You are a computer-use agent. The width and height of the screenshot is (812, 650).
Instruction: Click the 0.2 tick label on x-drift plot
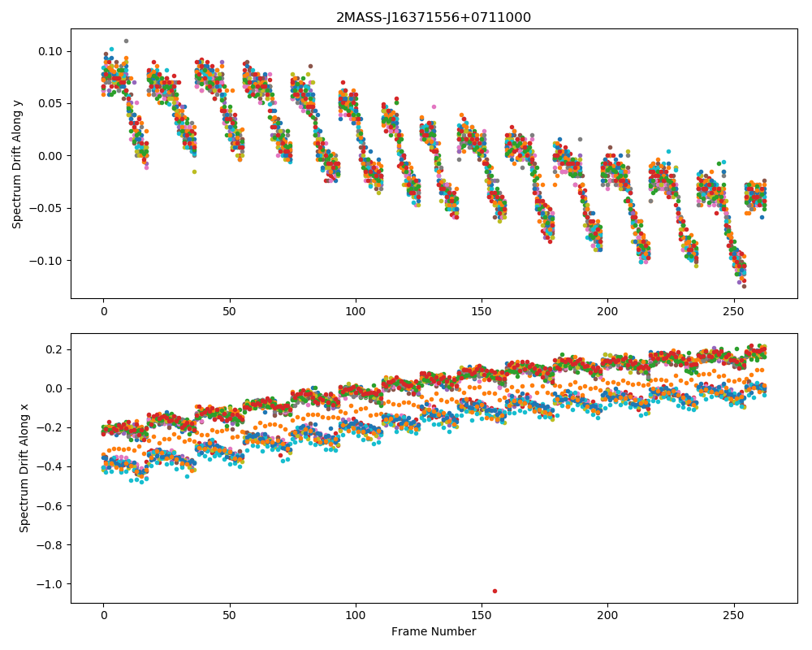(x=54, y=349)
